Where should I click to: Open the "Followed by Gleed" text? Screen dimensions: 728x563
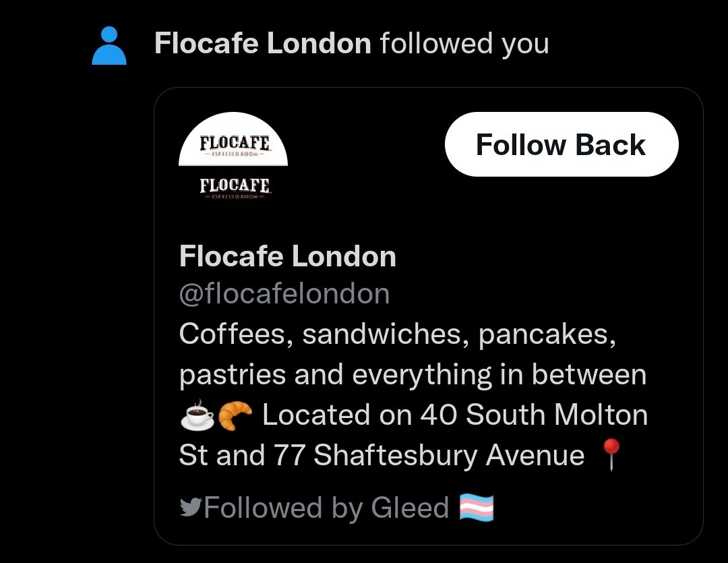pos(326,507)
